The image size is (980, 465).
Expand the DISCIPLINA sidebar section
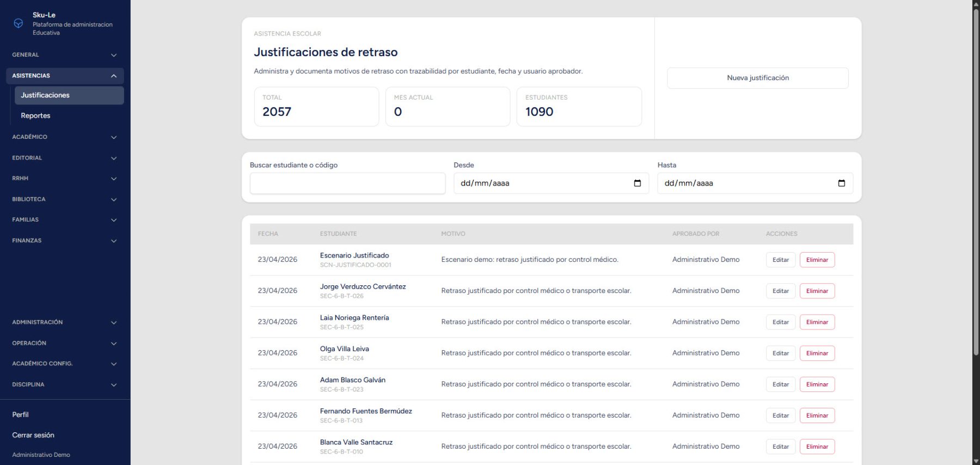pyautogui.click(x=65, y=384)
